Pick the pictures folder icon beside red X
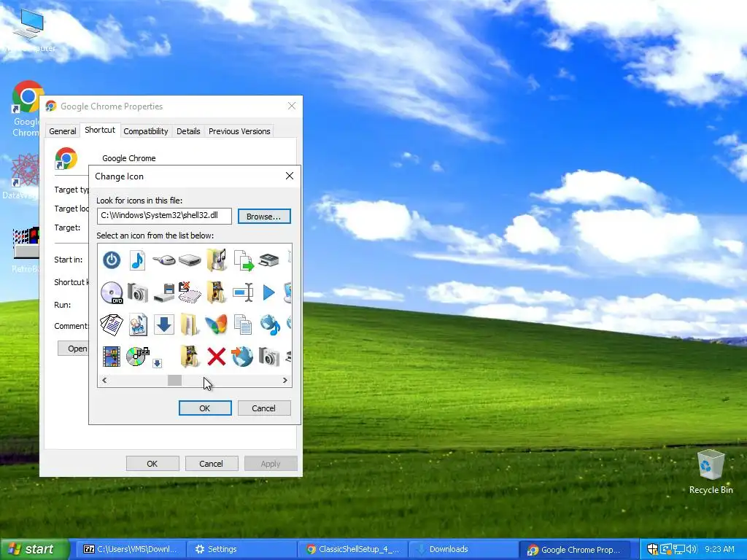This screenshot has height=560, width=747. 190,356
